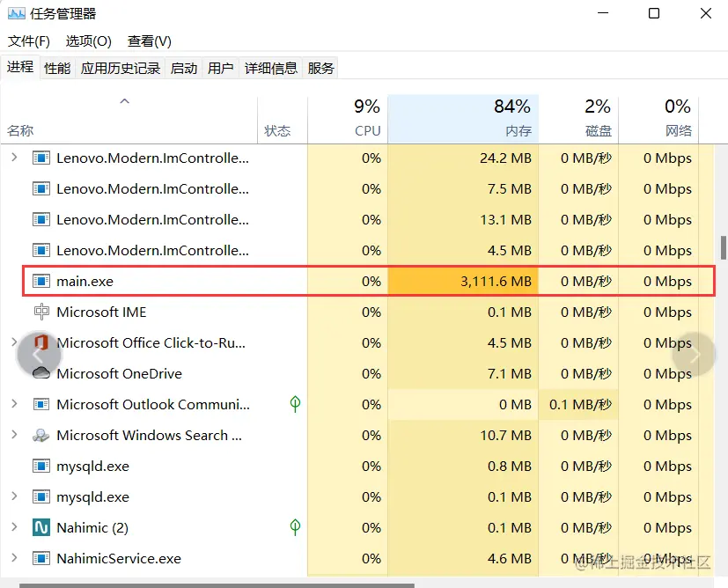
Task: Select the Microsoft Office Click-to-Ru... process
Action: click(x=151, y=343)
